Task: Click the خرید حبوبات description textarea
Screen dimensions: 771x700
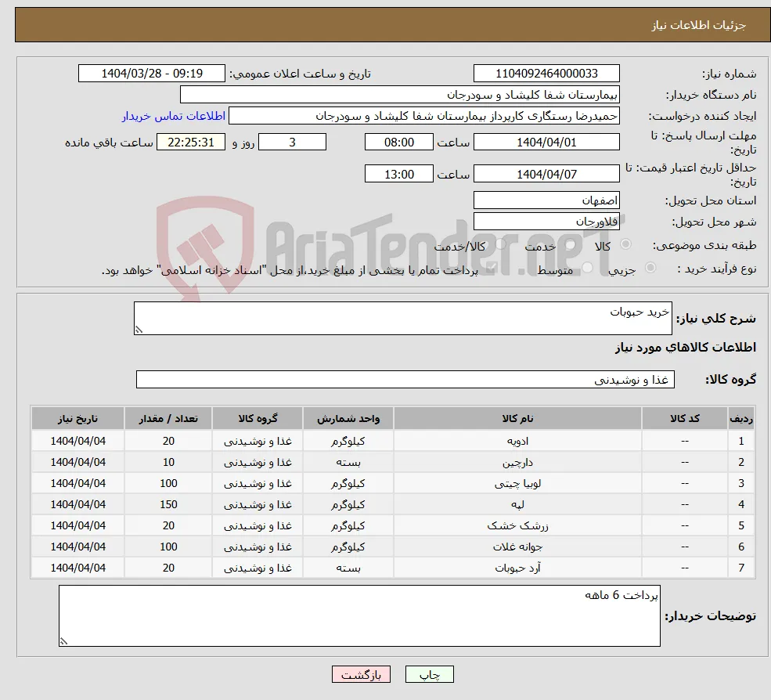Action: [402, 318]
